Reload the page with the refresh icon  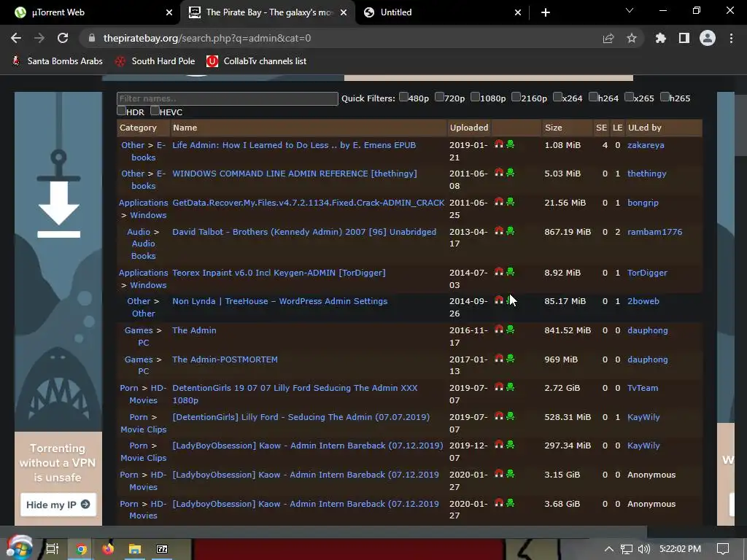(x=63, y=38)
